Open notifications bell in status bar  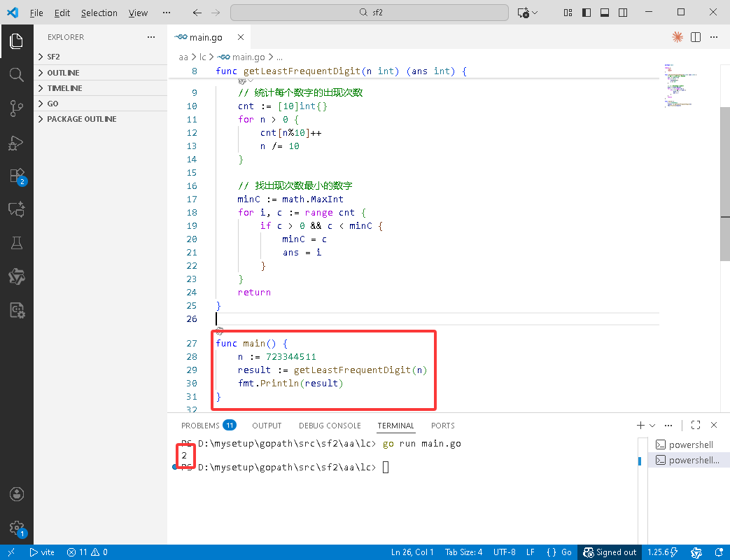[719, 552]
